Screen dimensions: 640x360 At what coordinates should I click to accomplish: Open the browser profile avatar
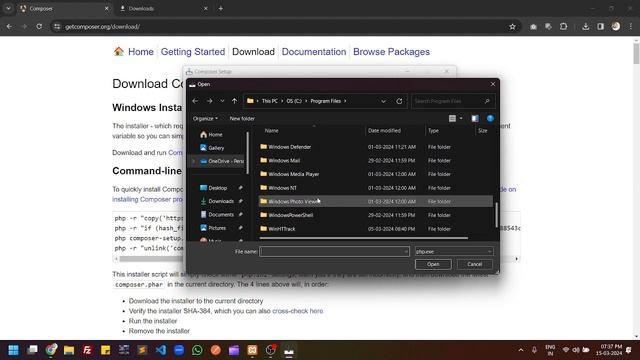point(616,27)
